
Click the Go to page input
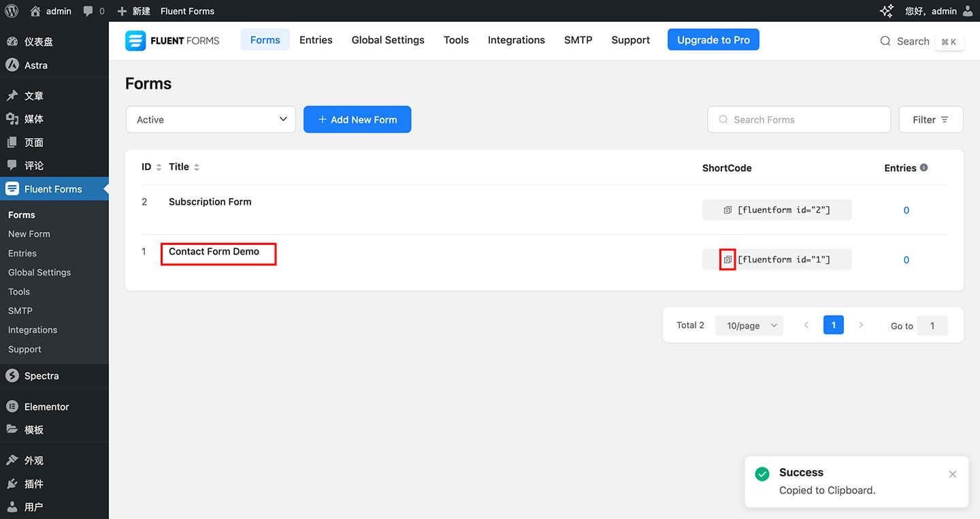(x=932, y=326)
